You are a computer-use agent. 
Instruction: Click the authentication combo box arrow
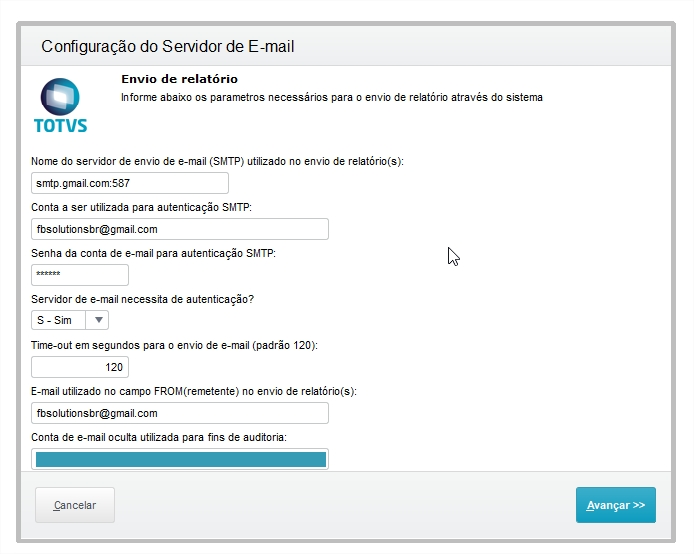coord(98,320)
